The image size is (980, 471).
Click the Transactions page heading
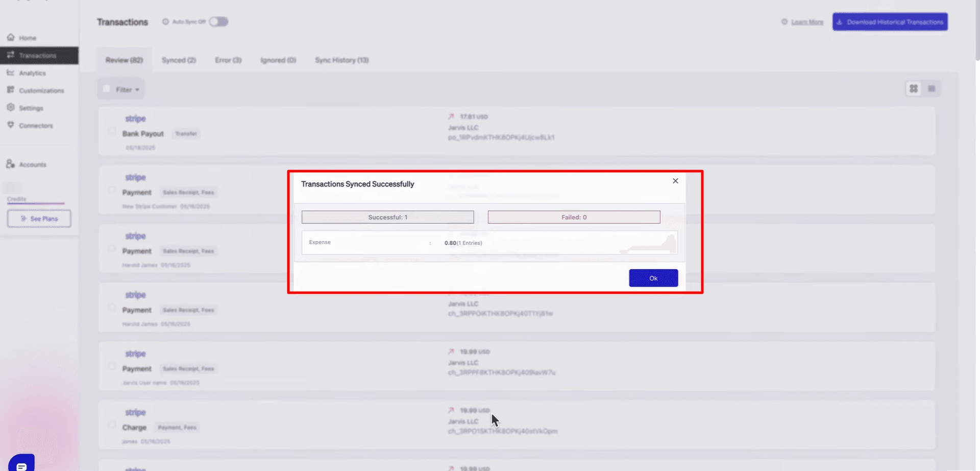pyautogui.click(x=122, y=22)
